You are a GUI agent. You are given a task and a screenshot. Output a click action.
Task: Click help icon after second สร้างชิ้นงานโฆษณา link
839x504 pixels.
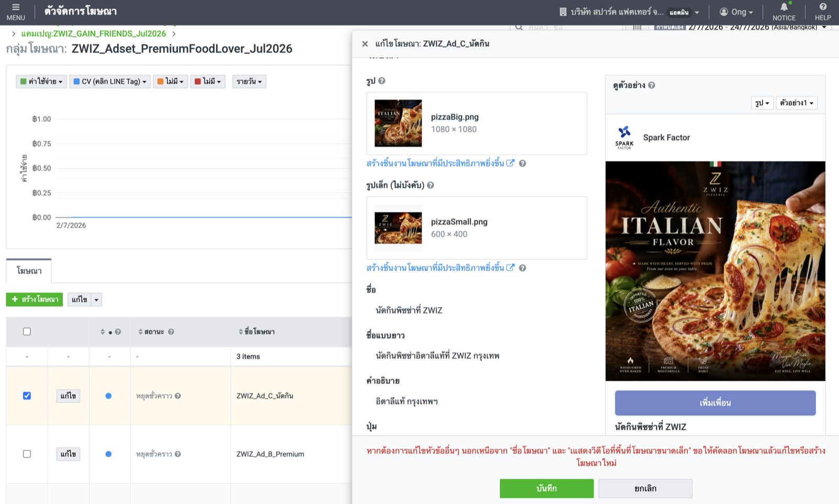522,267
